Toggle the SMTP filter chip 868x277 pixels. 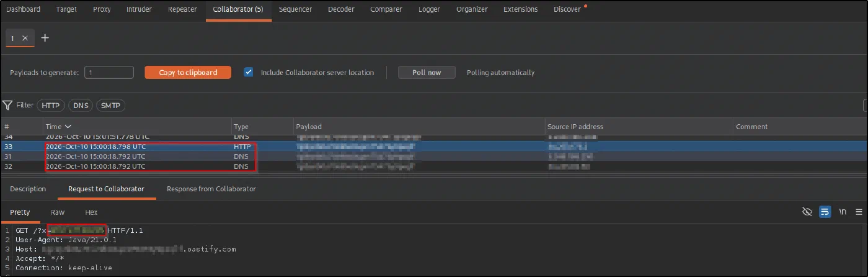click(110, 106)
